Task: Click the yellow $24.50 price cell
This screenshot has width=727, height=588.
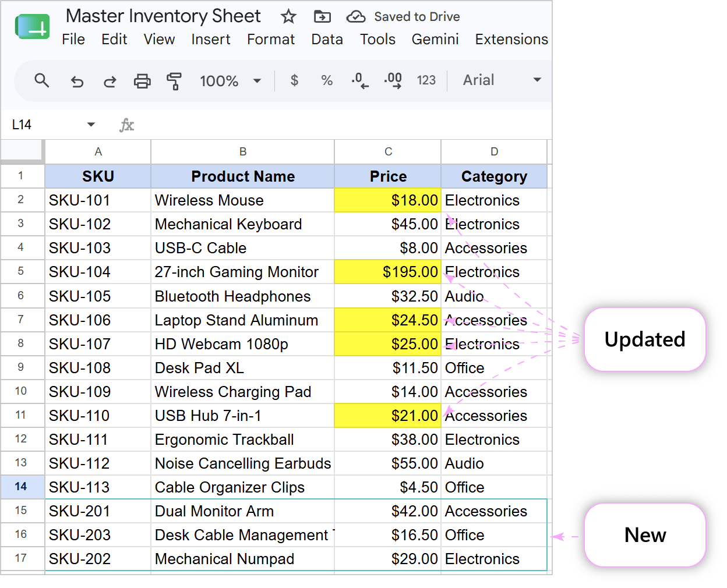Action: click(388, 320)
